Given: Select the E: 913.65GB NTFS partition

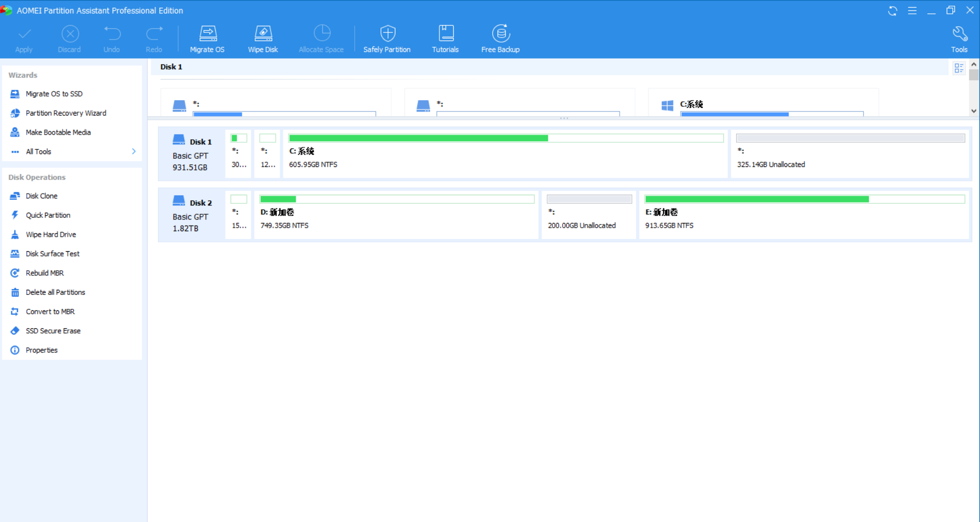Looking at the screenshot, I should click(x=804, y=215).
